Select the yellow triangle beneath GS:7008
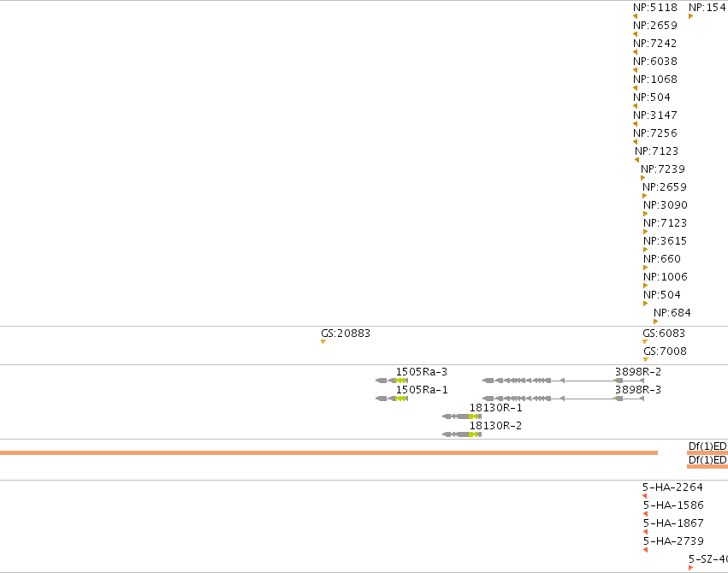 point(646,359)
